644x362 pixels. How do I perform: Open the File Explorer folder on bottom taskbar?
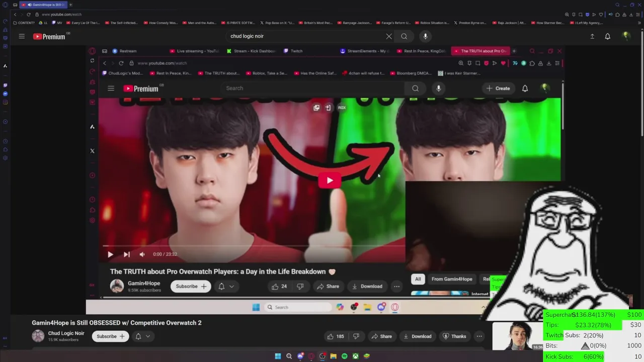point(333,356)
